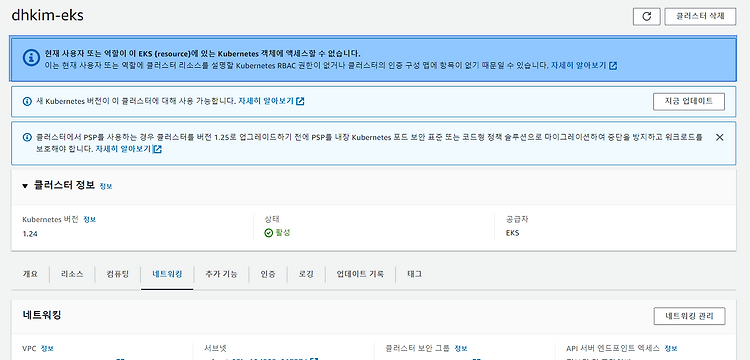Open 자세히 알아보기 link in new version notice
This screenshot has width=750, height=360.
pos(271,101)
